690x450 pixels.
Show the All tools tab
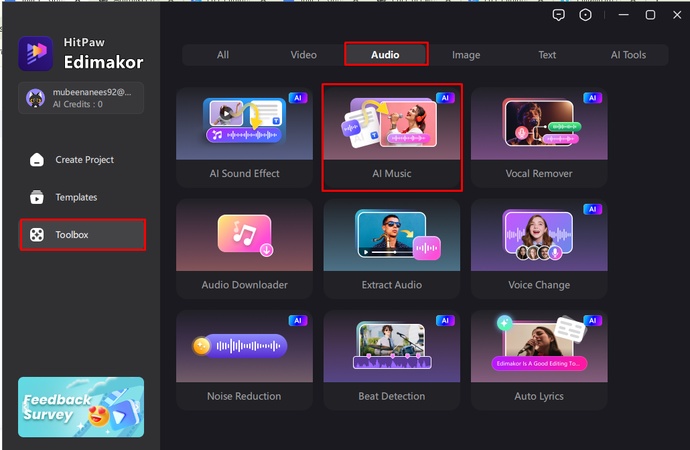[x=222, y=55]
